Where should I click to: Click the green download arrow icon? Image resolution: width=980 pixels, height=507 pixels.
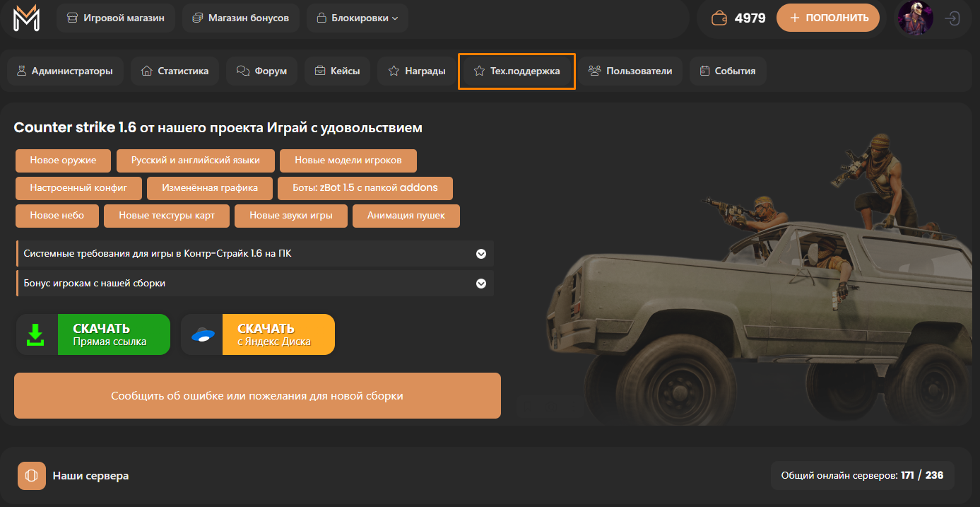point(35,334)
